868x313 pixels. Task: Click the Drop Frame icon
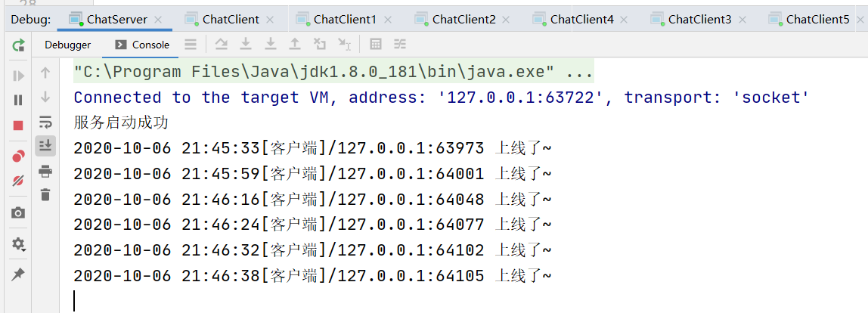pyautogui.click(x=319, y=45)
